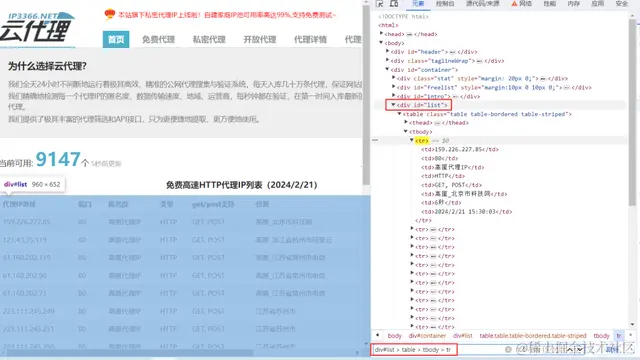Click the ellipsis badge inside the head node

pyautogui.click(x=409, y=34)
